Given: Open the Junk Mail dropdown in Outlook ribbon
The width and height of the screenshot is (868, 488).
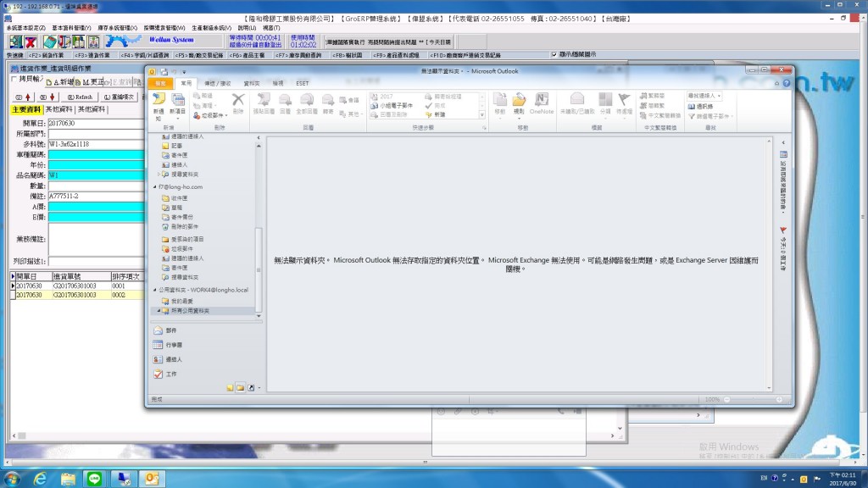Looking at the screenshot, I should 210,115.
